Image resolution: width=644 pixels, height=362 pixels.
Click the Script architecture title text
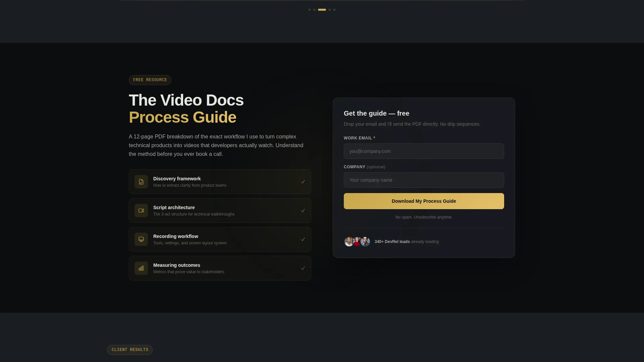(x=174, y=207)
